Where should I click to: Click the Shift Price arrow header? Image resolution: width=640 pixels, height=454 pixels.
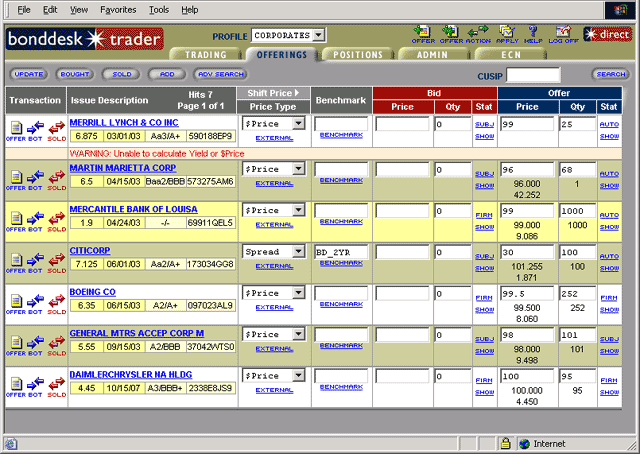[273, 93]
